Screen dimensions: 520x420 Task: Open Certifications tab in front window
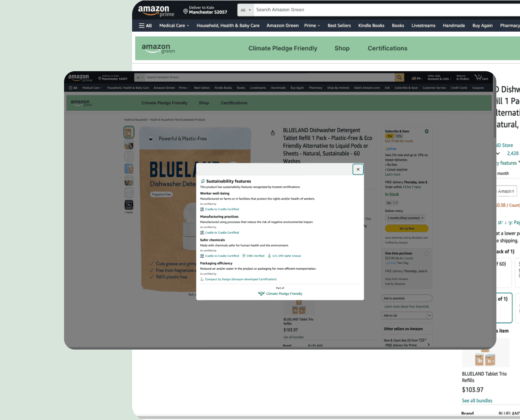click(234, 103)
